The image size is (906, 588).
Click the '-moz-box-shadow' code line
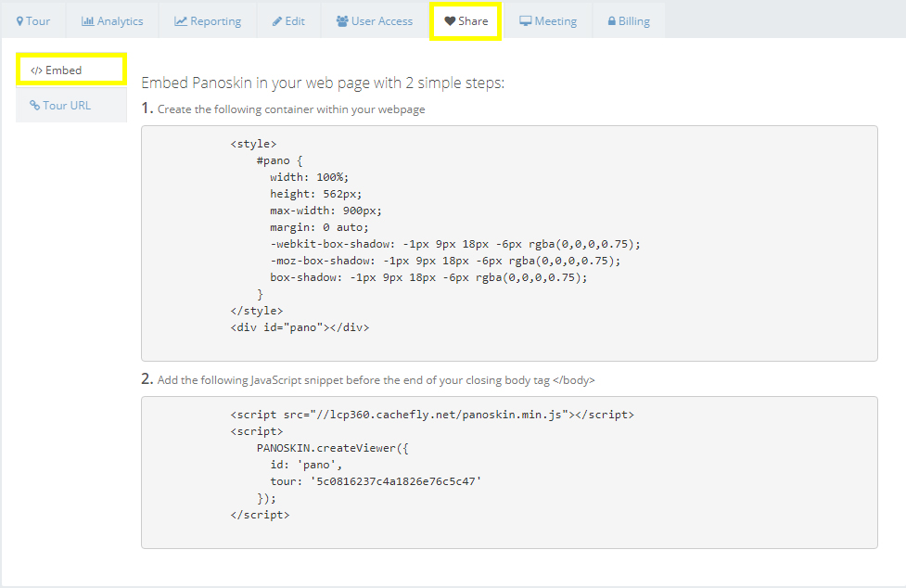point(445,262)
